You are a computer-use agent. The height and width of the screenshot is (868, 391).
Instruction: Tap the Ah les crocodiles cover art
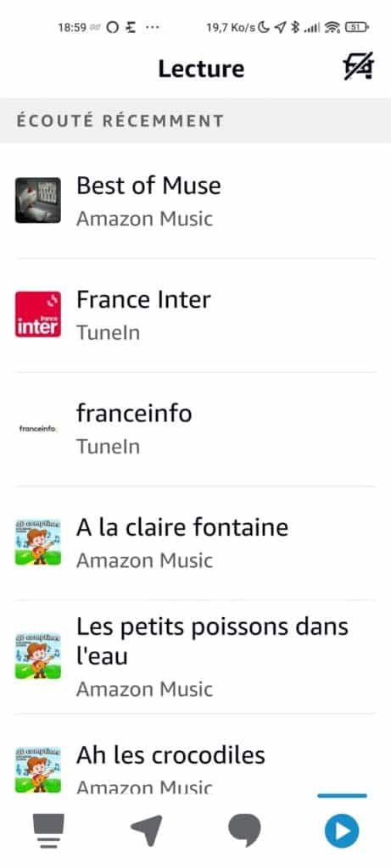tap(37, 770)
